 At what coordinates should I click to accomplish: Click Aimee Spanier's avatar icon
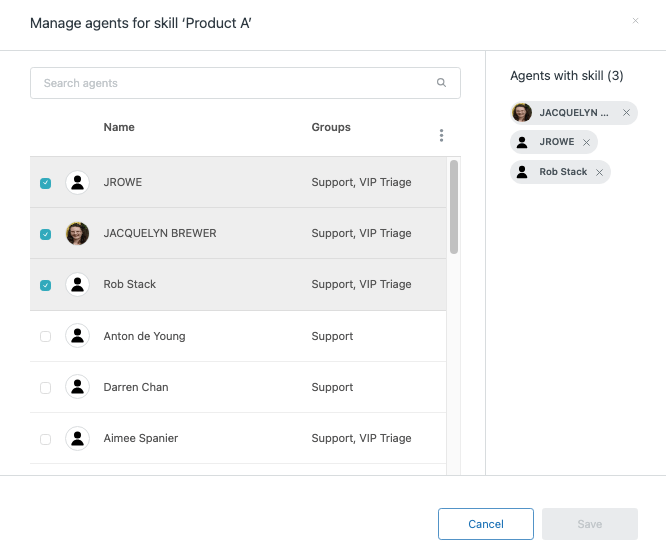(x=77, y=438)
